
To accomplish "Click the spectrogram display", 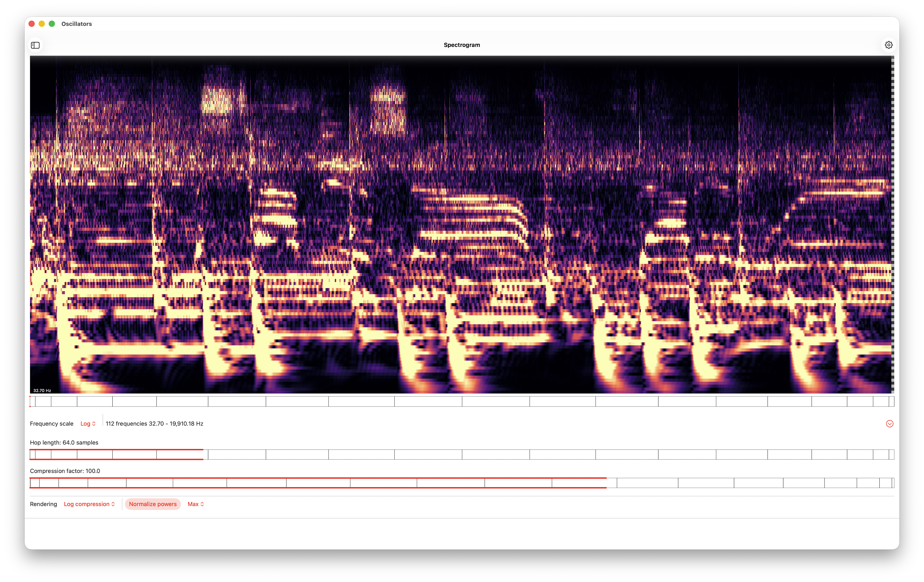I will [x=462, y=225].
